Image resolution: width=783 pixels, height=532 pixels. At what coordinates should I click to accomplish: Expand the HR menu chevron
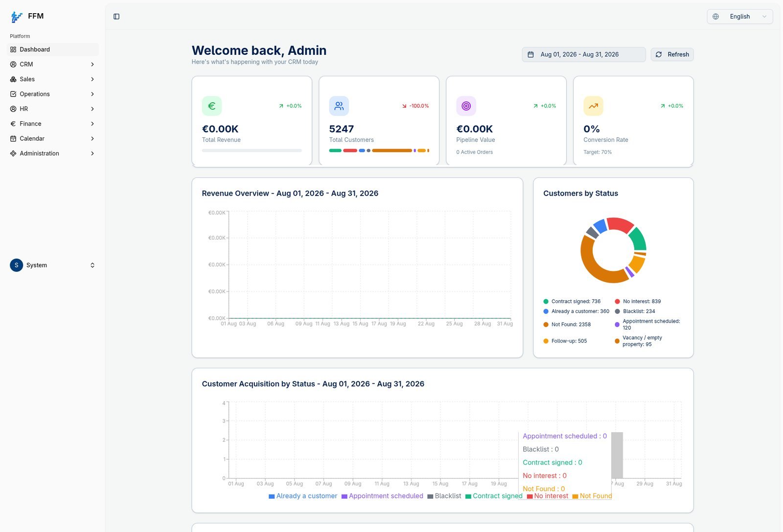[92, 109]
